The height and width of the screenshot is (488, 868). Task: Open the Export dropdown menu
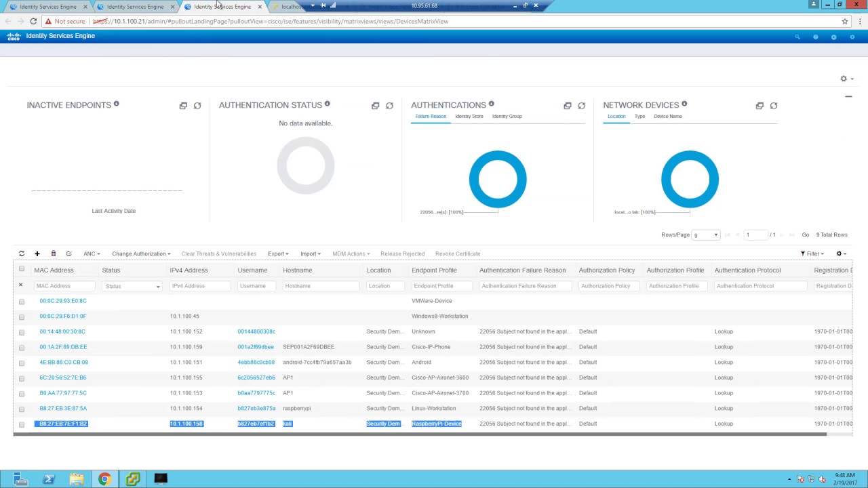pyautogui.click(x=278, y=253)
